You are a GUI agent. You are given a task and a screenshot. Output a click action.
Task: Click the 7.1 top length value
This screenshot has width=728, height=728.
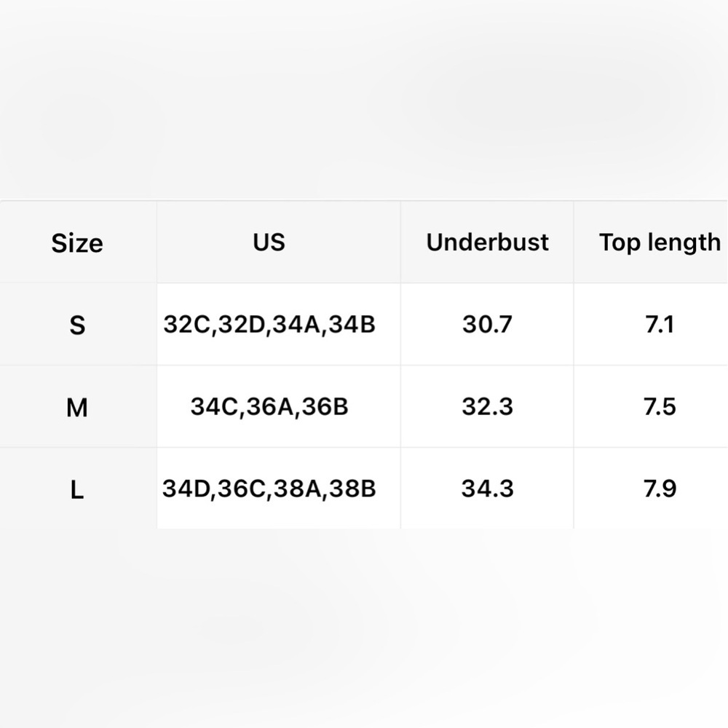coord(660,324)
